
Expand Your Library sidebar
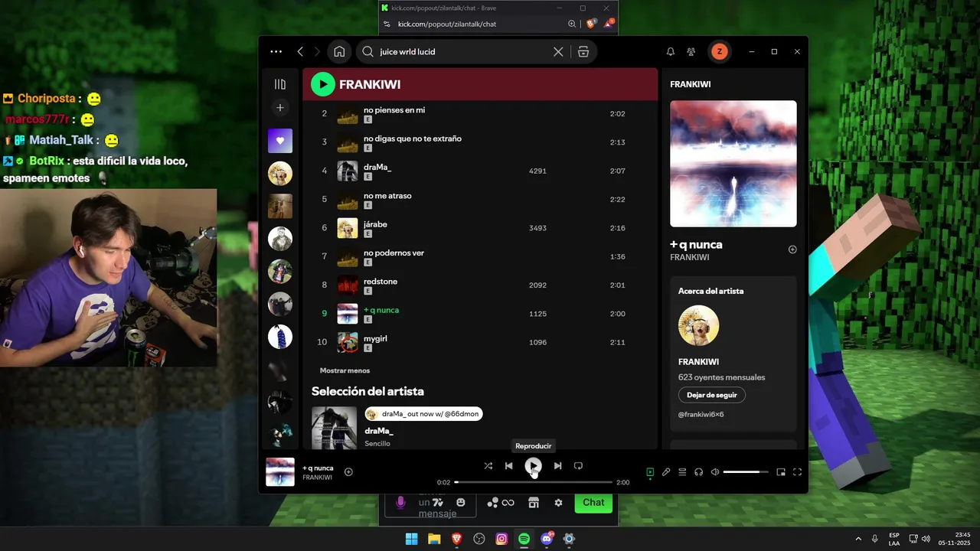(x=280, y=84)
